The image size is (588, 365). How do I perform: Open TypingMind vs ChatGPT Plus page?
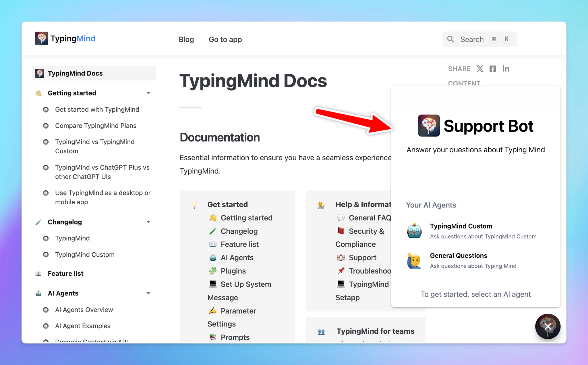coord(102,172)
